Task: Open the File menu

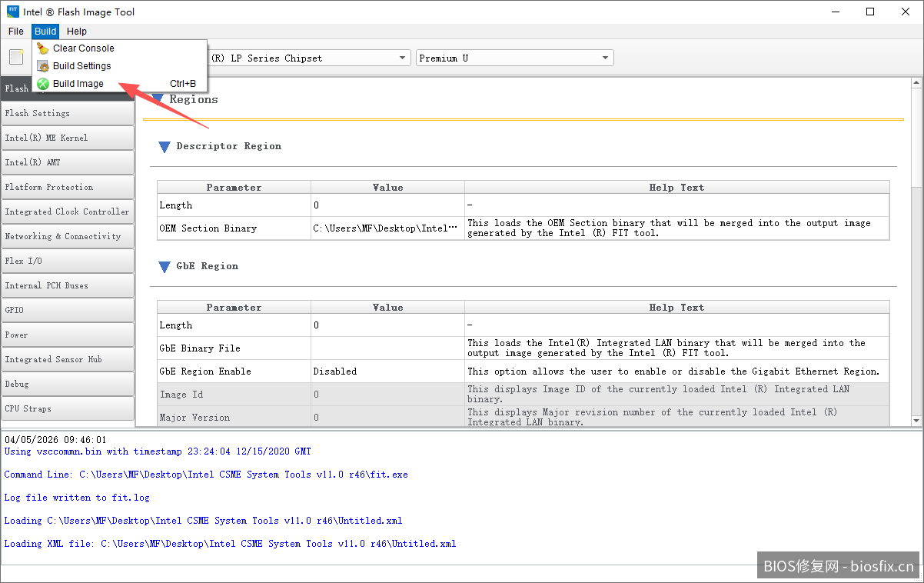Action: click(16, 32)
